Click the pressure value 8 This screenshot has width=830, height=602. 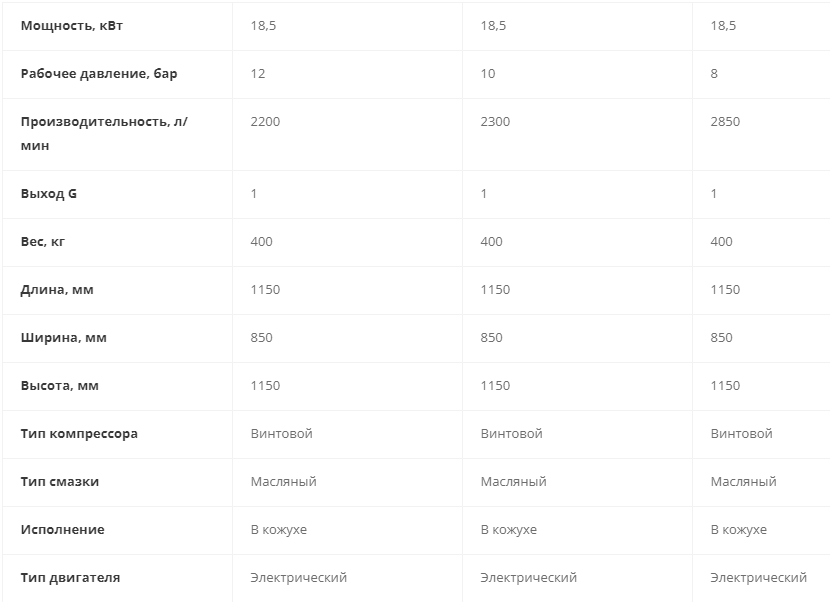click(714, 74)
